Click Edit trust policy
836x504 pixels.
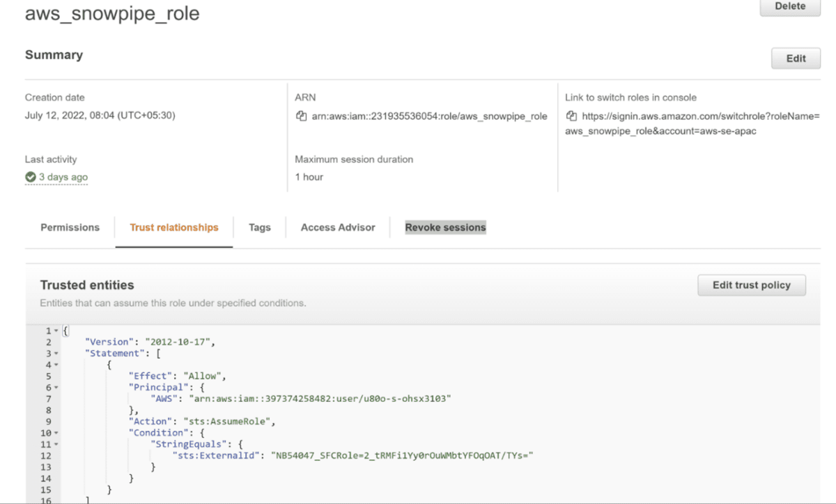pos(752,285)
